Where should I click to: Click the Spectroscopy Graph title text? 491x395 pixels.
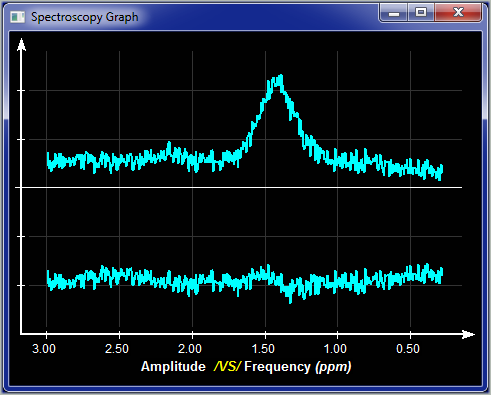coord(85,17)
